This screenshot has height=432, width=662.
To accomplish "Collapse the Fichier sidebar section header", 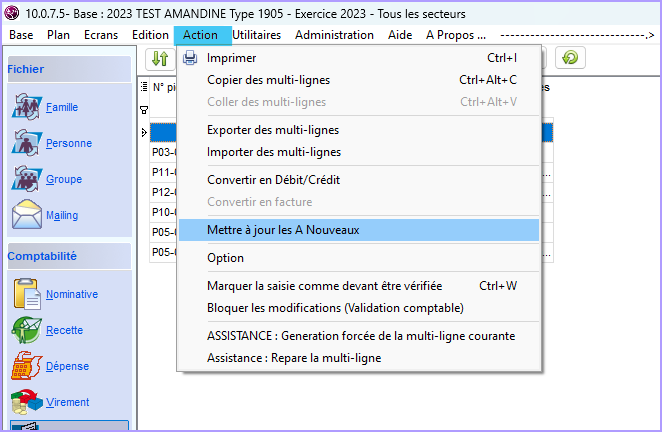I will [x=68, y=70].
